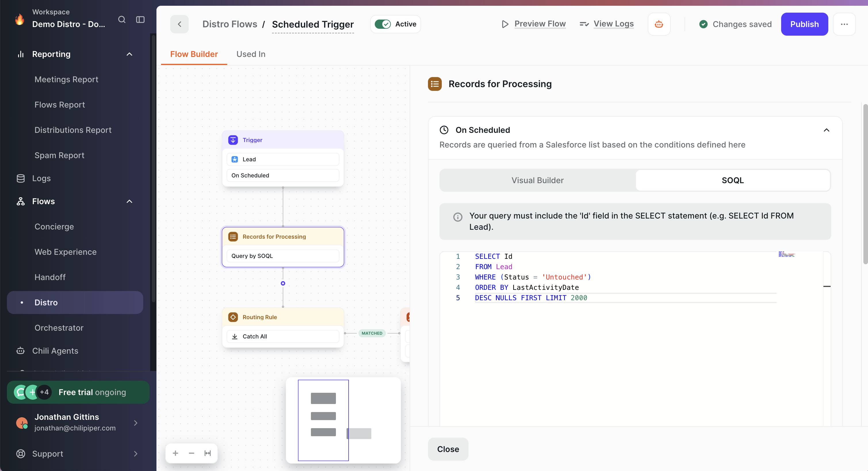Click the MATCHED connector label
Image resolution: width=868 pixels, height=471 pixels.
(x=372, y=333)
